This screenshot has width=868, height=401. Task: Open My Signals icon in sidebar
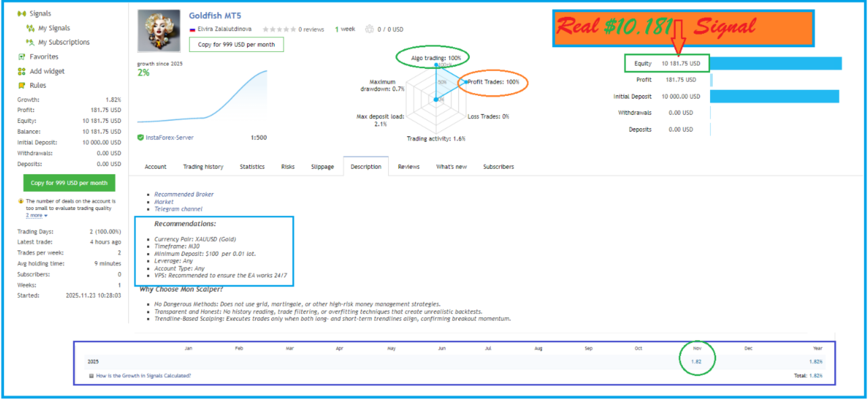point(30,28)
